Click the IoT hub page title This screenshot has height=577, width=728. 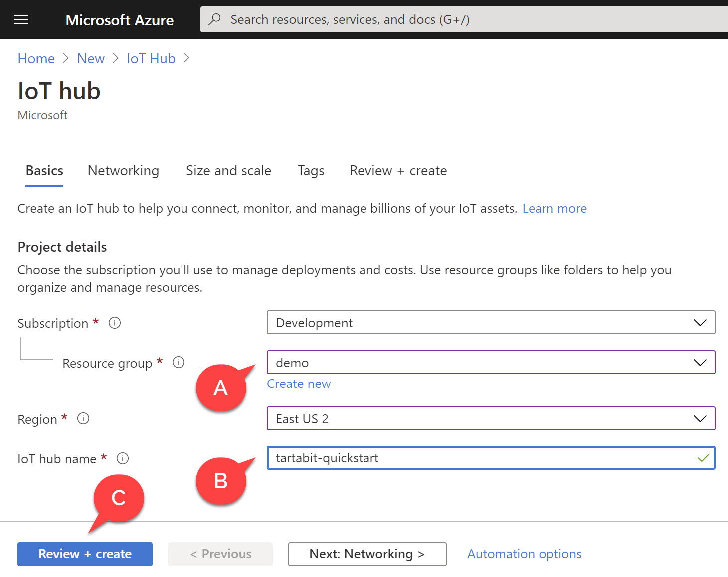pyautogui.click(x=59, y=91)
